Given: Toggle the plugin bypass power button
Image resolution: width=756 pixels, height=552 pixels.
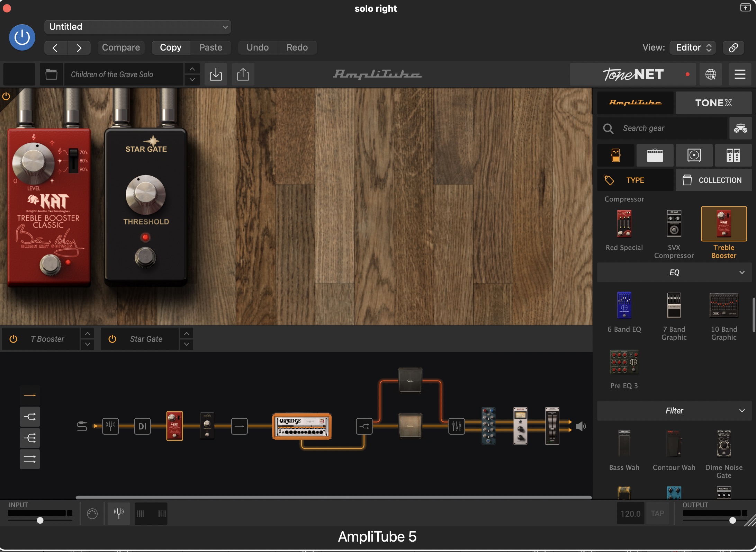Looking at the screenshot, I should (22, 37).
